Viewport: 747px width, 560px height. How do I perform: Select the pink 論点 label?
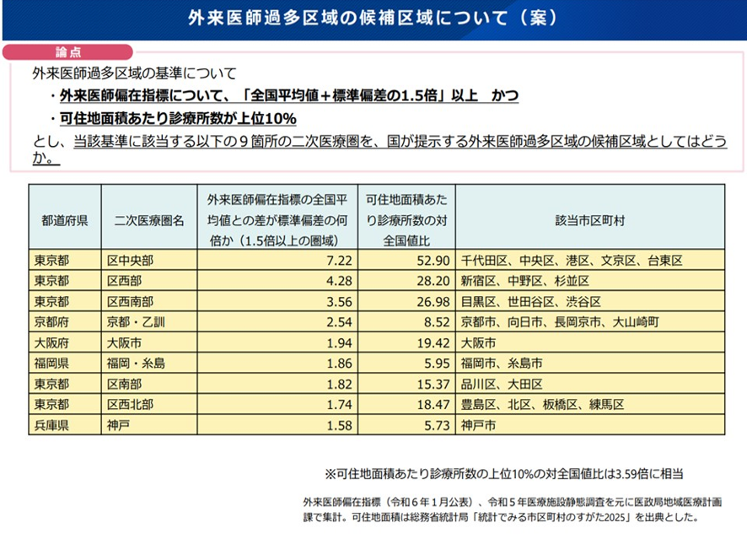tap(56, 51)
